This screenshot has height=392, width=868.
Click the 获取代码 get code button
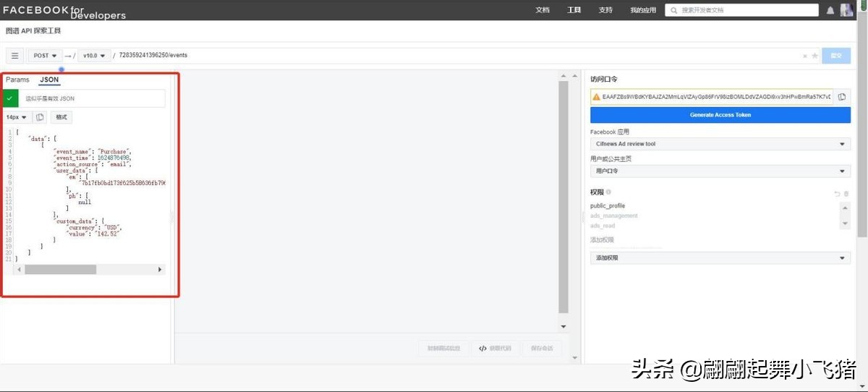(x=496, y=348)
